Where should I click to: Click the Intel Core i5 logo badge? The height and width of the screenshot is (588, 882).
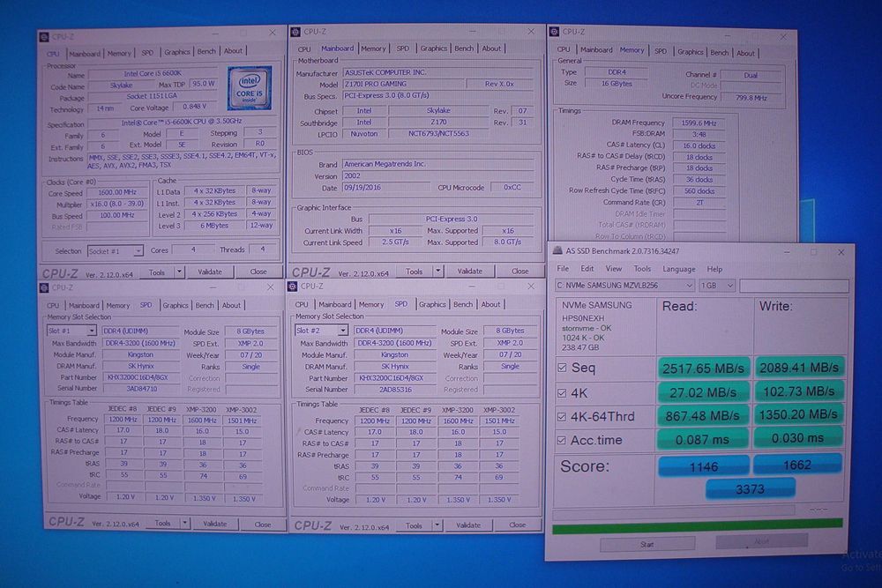(x=250, y=87)
